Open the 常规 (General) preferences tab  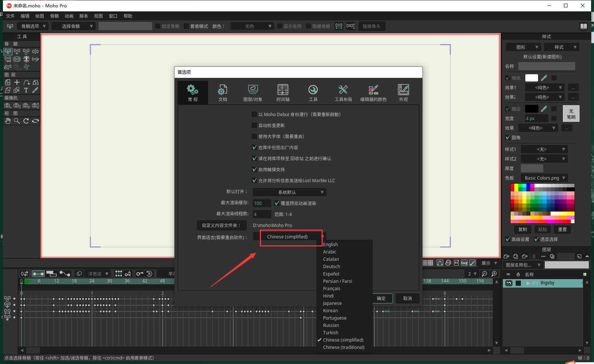pyautogui.click(x=193, y=93)
